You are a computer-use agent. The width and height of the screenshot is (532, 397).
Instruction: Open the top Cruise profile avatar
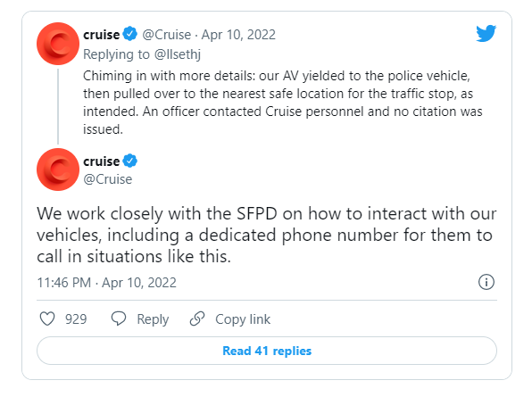click(x=58, y=44)
